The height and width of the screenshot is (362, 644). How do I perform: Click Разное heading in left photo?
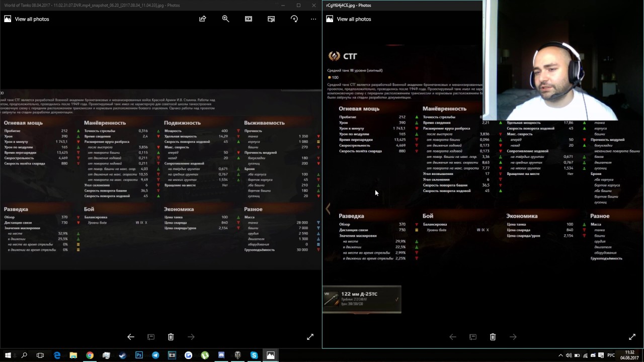click(253, 209)
